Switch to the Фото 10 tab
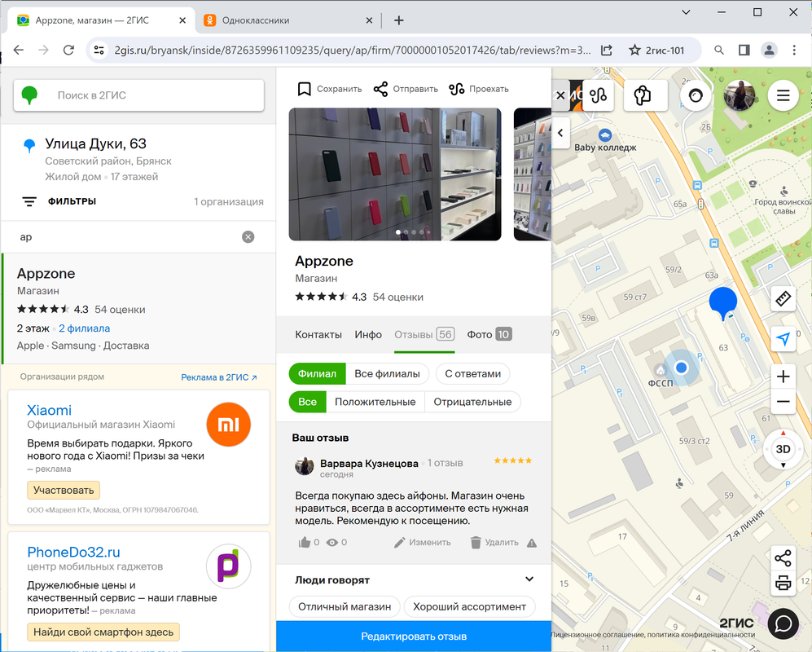The image size is (812, 652). pyautogui.click(x=489, y=334)
